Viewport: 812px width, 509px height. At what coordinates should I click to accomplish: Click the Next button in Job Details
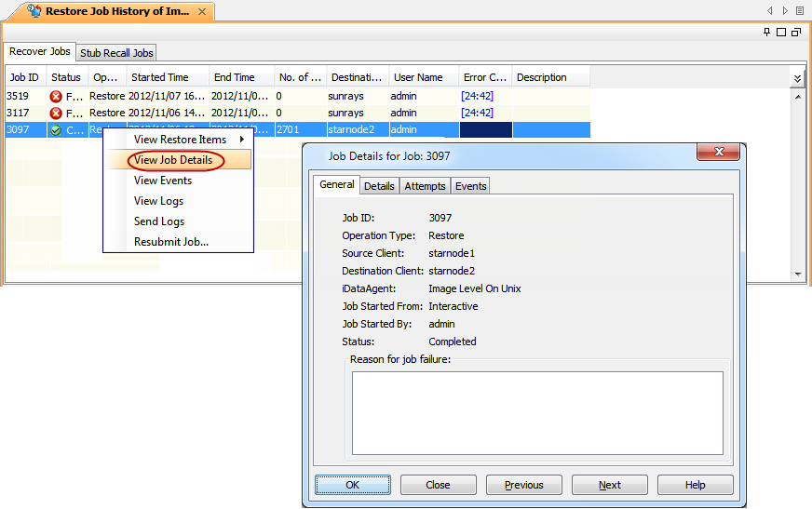tap(609, 485)
